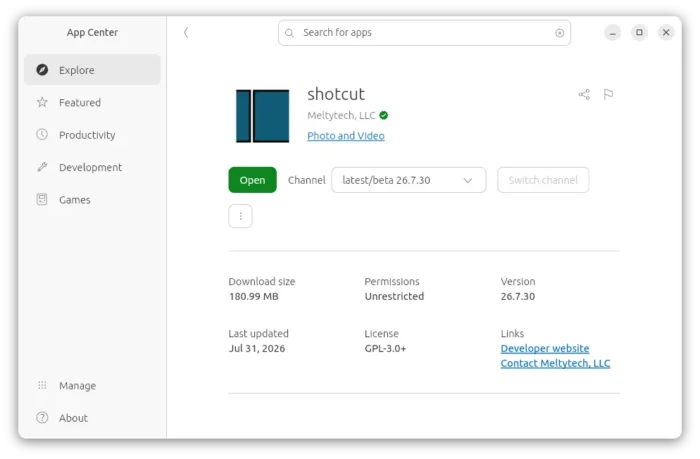Click the Explore compass icon

coord(42,70)
